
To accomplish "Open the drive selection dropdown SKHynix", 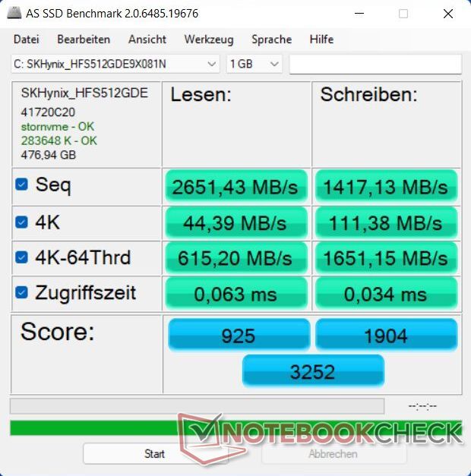I will click(115, 64).
